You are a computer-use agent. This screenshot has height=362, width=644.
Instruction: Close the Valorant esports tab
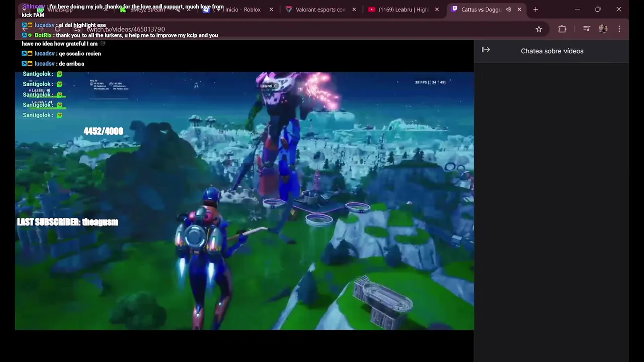(x=354, y=10)
